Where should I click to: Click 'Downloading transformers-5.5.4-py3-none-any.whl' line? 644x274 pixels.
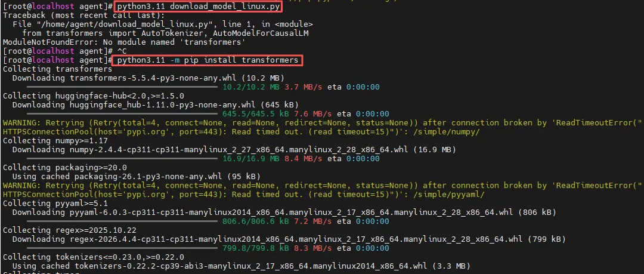coord(148,78)
